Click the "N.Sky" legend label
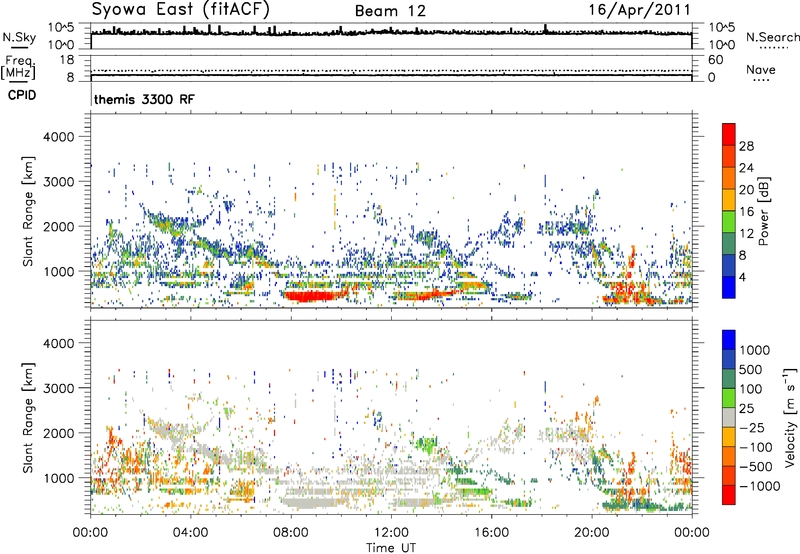This screenshot has height=554, width=800. point(19,37)
